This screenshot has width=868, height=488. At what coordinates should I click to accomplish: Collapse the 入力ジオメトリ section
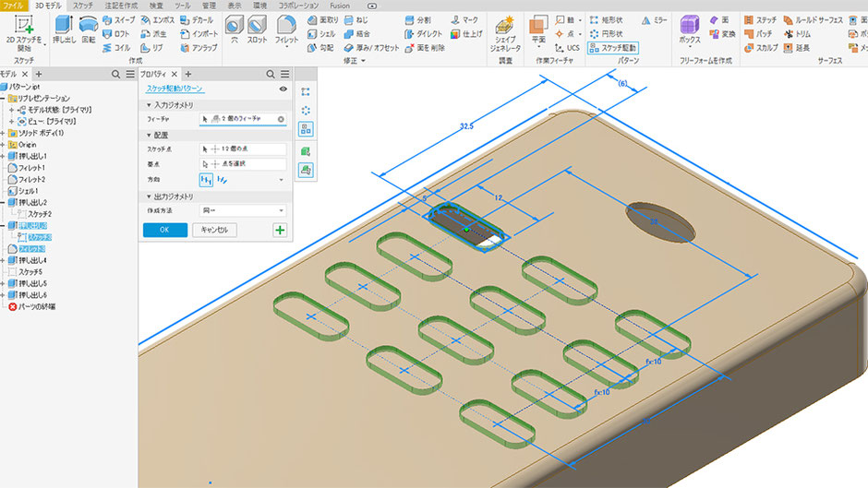[149, 105]
